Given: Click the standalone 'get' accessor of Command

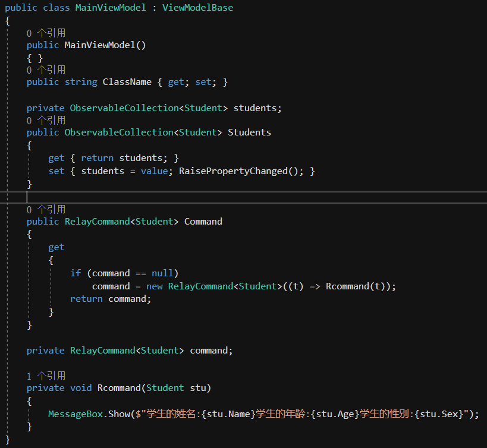Looking at the screenshot, I should click(x=56, y=247).
